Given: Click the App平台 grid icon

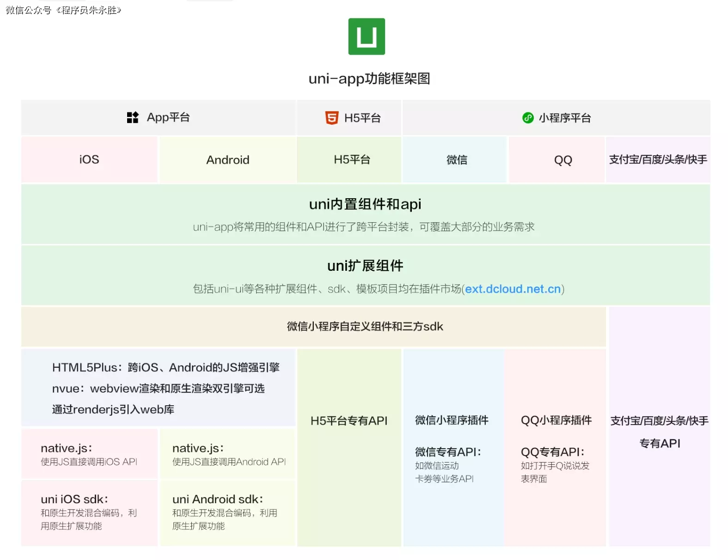Looking at the screenshot, I should [x=133, y=117].
